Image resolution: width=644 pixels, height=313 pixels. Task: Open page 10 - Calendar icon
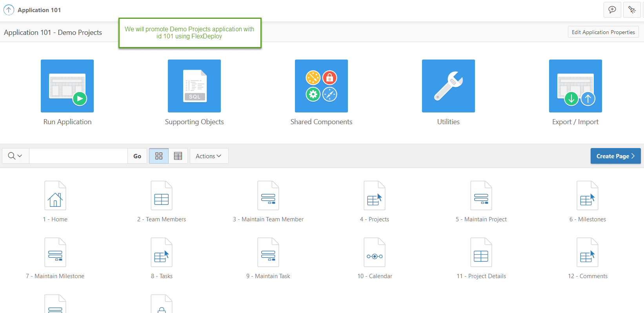(375, 252)
